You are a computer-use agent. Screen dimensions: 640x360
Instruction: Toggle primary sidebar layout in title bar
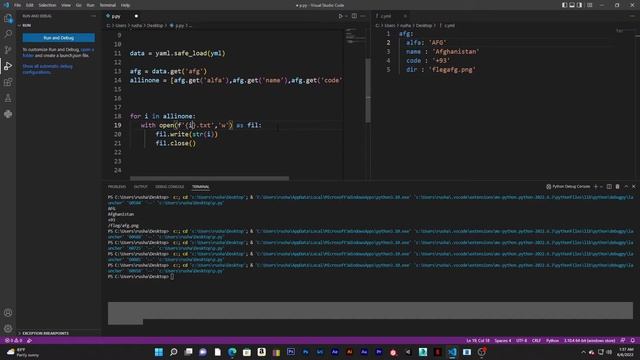coord(564,5)
